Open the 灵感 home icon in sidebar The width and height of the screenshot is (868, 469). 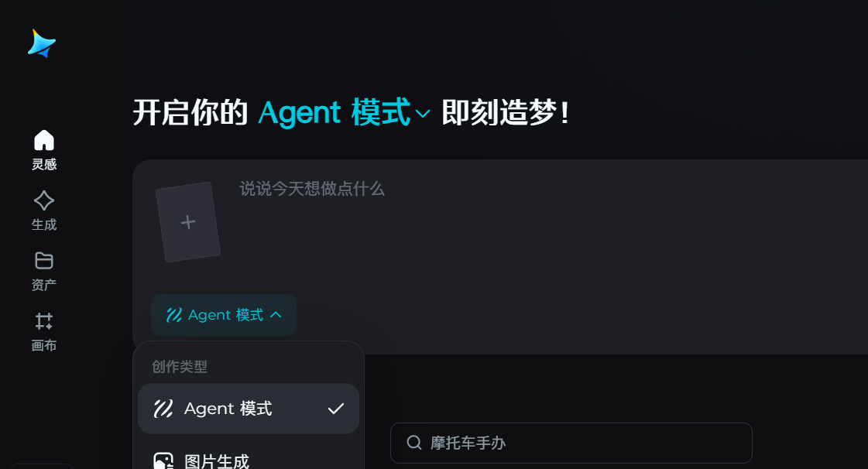click(x=43, y=140)
